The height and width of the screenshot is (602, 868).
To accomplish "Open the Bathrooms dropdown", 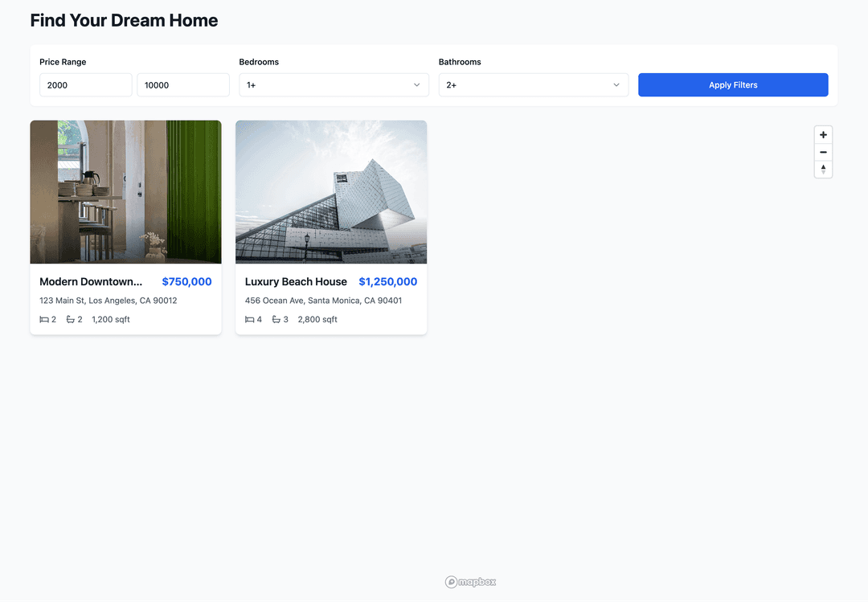I will 534,84.
